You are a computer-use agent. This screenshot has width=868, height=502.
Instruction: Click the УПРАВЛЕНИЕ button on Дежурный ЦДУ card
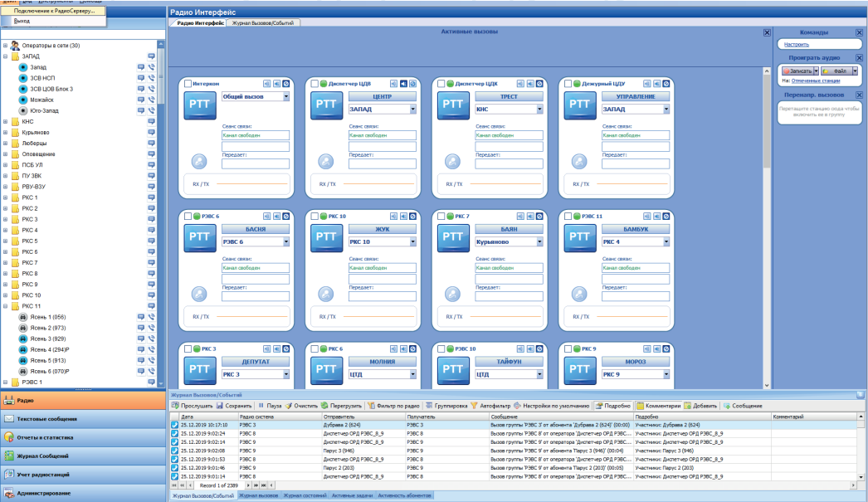[x=636, y=96]
